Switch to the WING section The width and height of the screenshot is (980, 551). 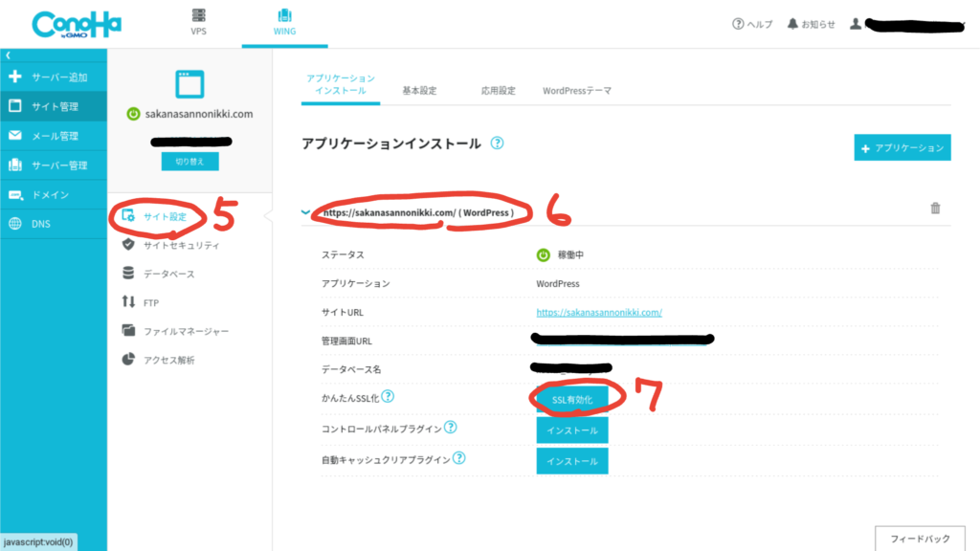(x=284, y=23)
